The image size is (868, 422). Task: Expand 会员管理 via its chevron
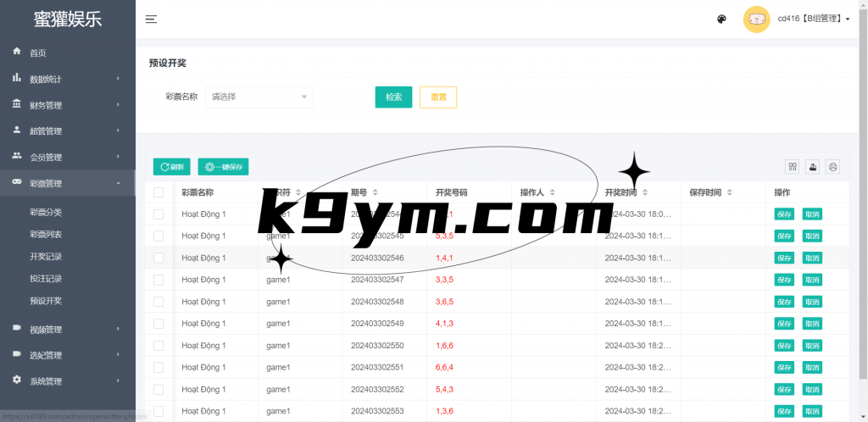(118, 157)
